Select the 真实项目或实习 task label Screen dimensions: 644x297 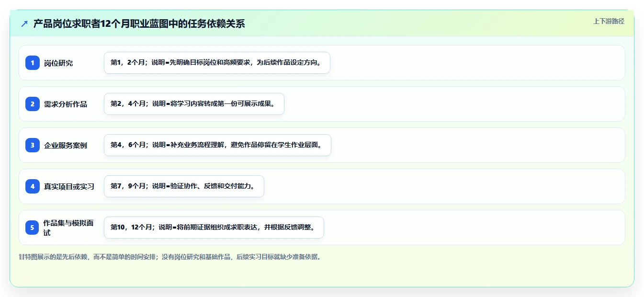click(x=69, y=186)
